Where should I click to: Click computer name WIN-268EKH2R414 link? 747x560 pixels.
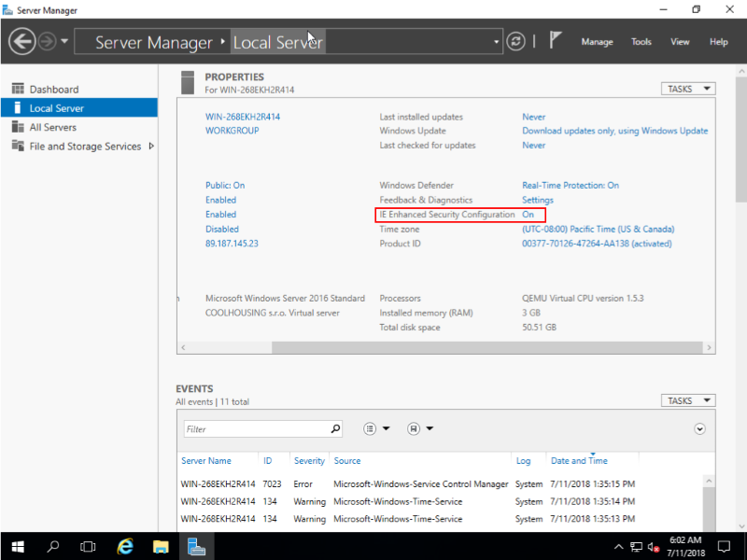pos(243,117)
